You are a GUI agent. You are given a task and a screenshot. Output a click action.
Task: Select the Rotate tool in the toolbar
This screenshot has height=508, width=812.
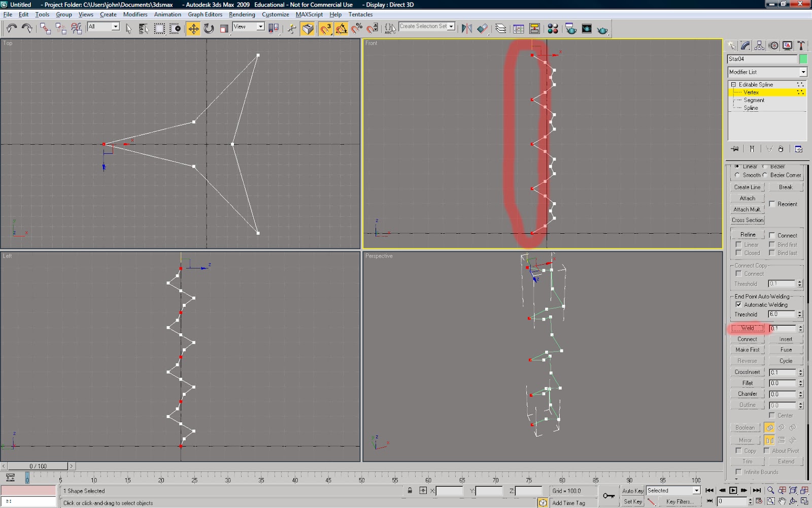208,29
